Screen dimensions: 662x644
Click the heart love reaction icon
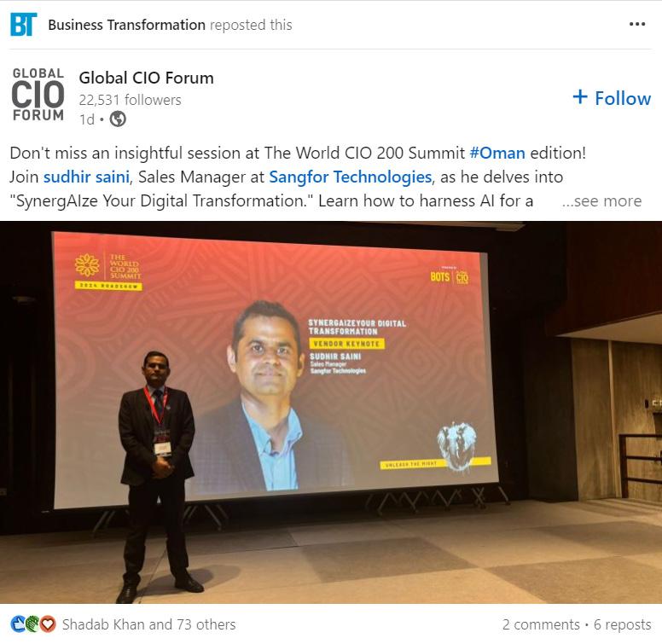click(48, 624)
